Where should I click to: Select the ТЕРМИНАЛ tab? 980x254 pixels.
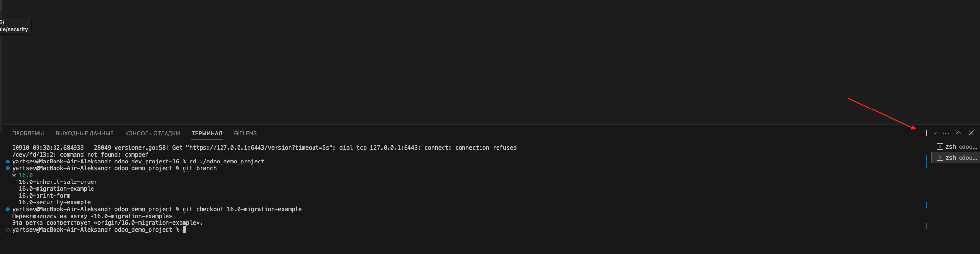pos(207,133)
